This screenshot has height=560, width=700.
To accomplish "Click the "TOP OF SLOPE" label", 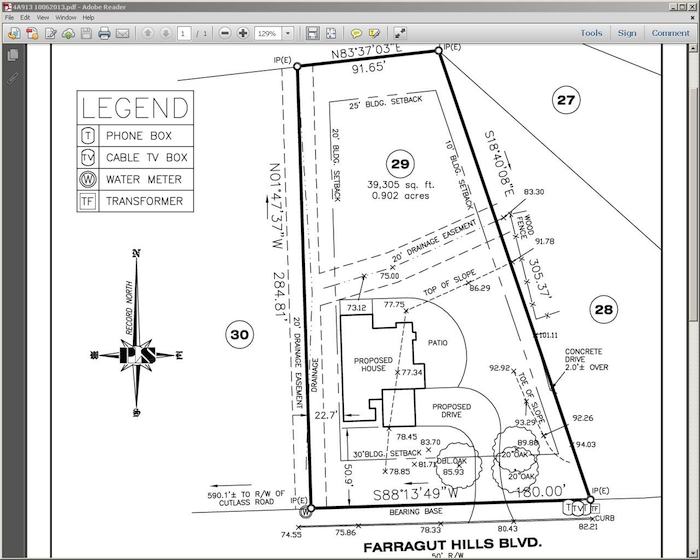I will tap(450, 282).
